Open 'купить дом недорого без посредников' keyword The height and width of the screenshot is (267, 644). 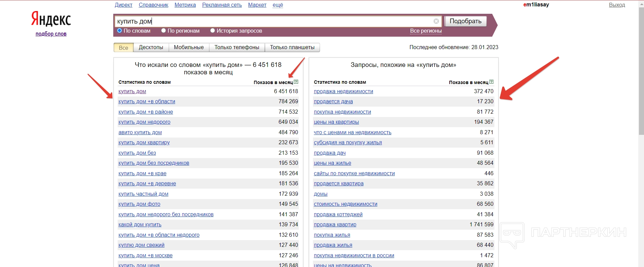click(x=166, y=215)
